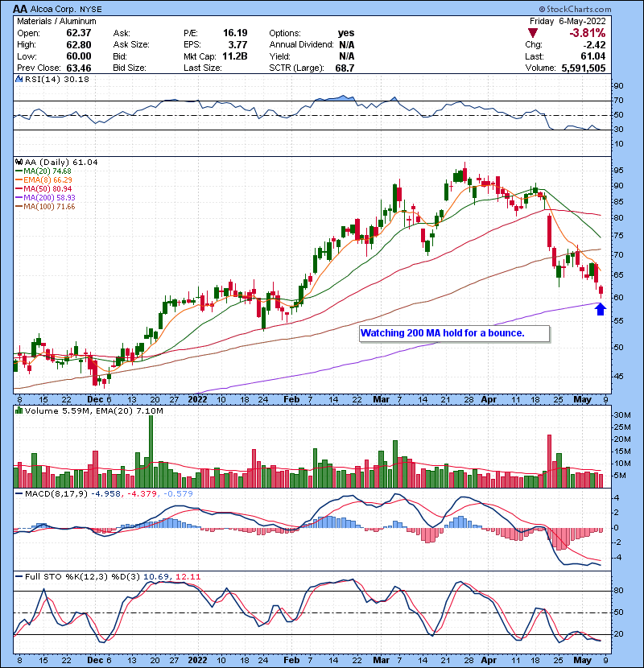Viewport: 644px width, 668px height.
Task: Click the RSI(14) 30.18 panel label
Action: (x=57, y=79)
